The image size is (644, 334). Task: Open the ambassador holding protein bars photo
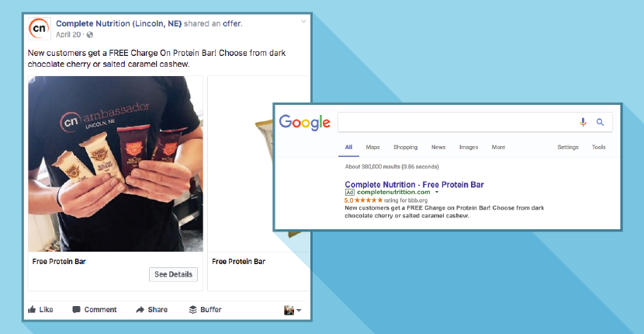click(x=116, y=164)
